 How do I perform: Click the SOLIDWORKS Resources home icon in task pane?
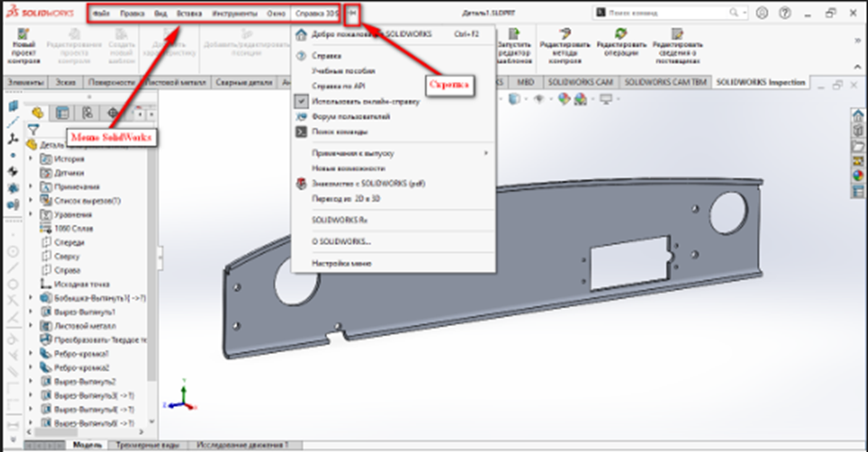tap(858, 115)
